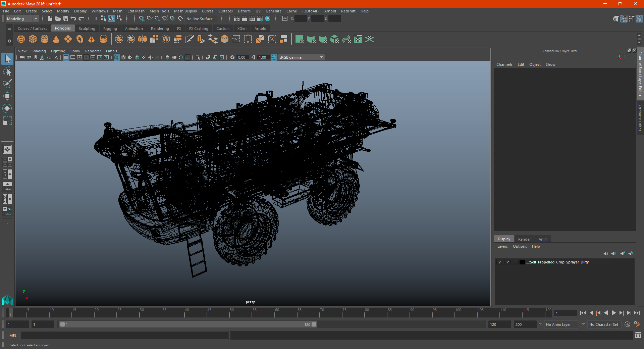Create a polygon plane from the shelf
The image size is (644, 349).
68,39
